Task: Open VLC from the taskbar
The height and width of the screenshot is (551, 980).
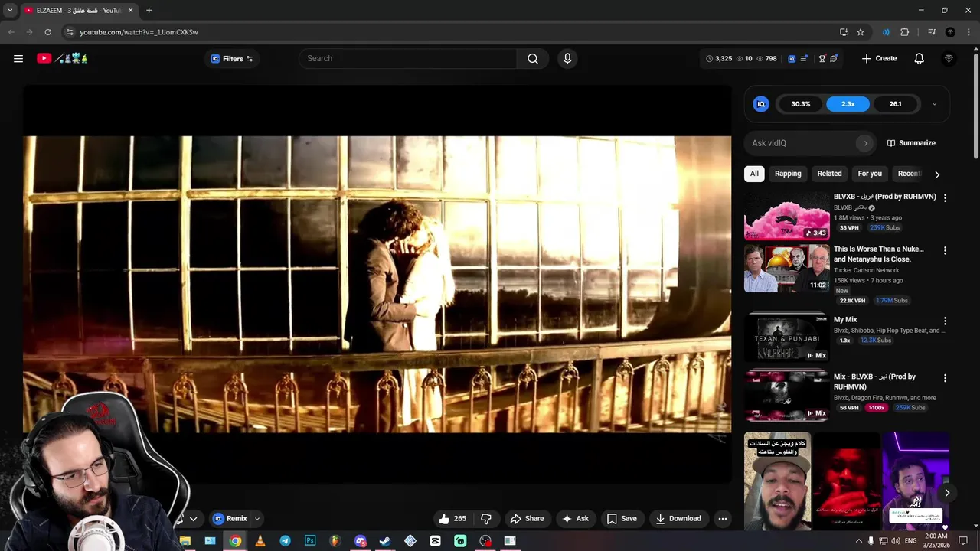Action: point(260,541)
